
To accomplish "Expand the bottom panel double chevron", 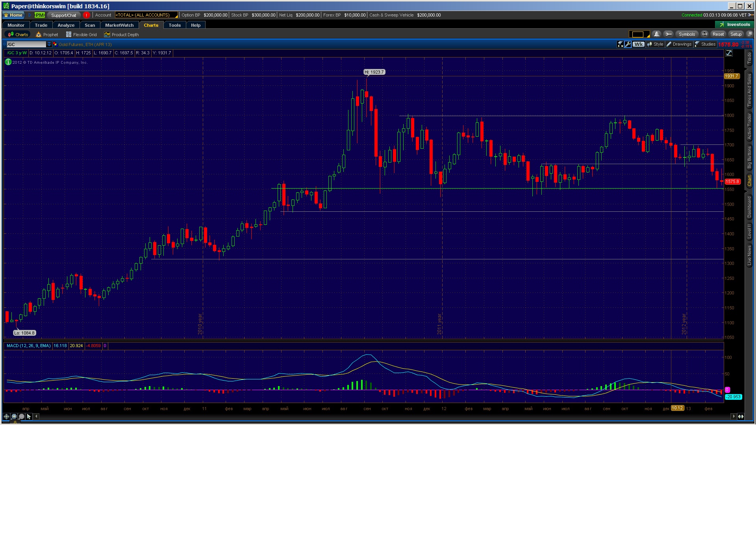I will [15, 422].
